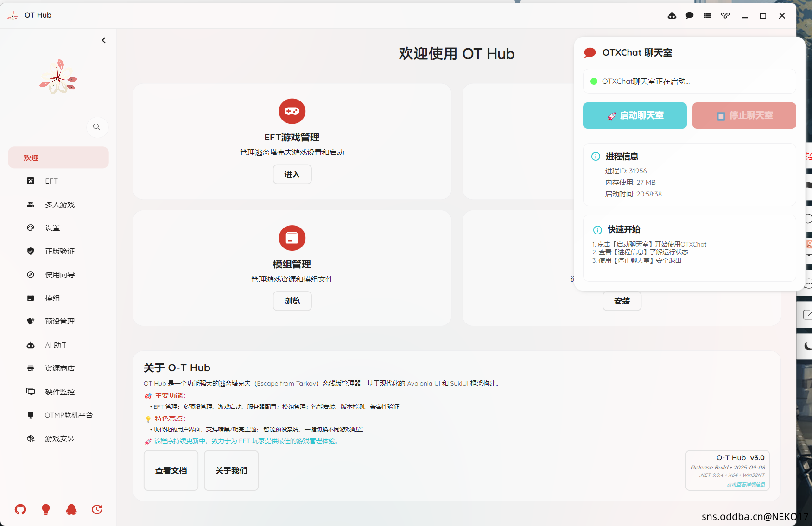The width and height of the screenshot is (812, 526).
Task: Open the EFT sidebar item
Action: pyautogui.click(x=58, y=181)
